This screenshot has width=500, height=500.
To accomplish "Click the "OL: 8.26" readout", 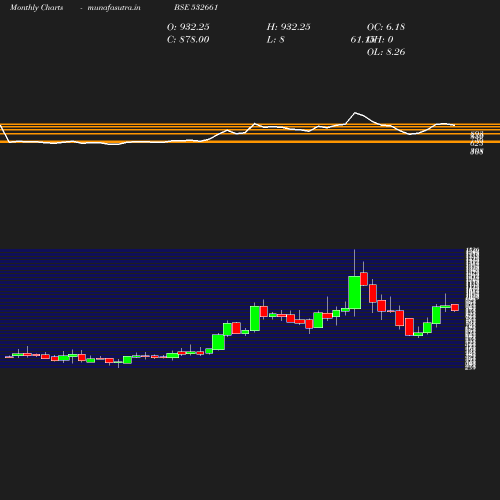I will point(386,52).
